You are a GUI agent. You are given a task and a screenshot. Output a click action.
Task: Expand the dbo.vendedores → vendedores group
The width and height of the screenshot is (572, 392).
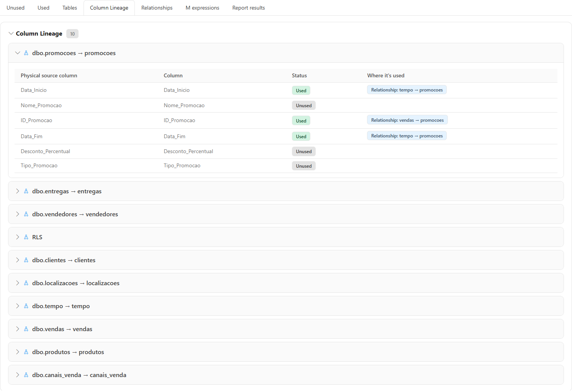18,214
